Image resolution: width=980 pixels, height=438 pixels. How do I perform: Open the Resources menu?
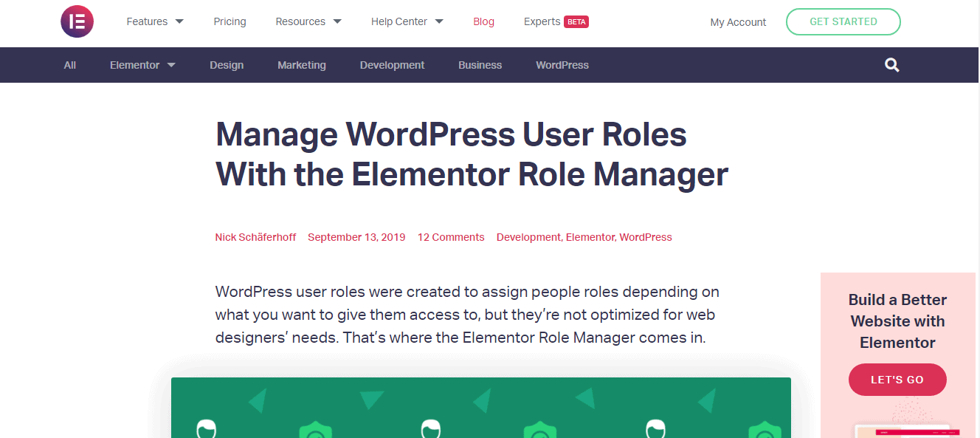[x=300, y=21]
